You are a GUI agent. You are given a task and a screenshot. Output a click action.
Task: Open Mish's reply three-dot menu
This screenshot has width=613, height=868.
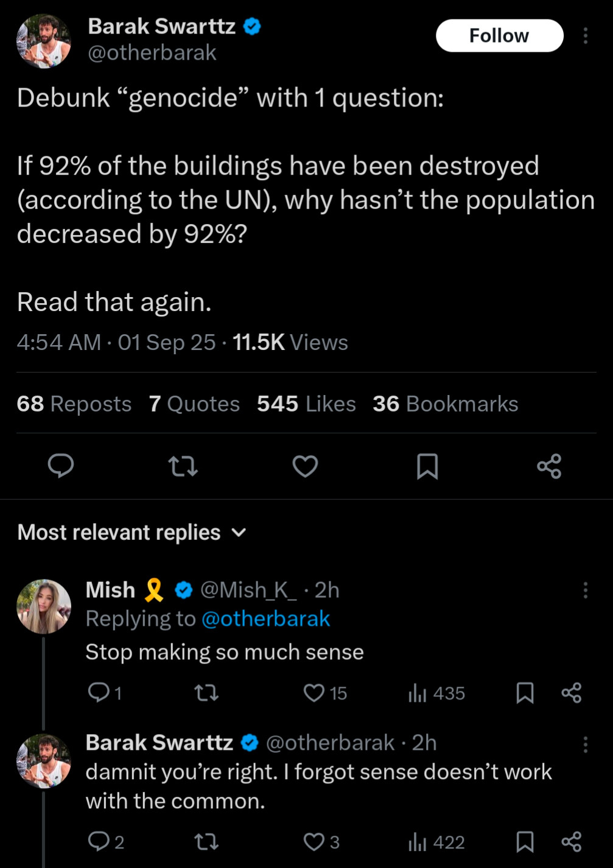(586, 590)
